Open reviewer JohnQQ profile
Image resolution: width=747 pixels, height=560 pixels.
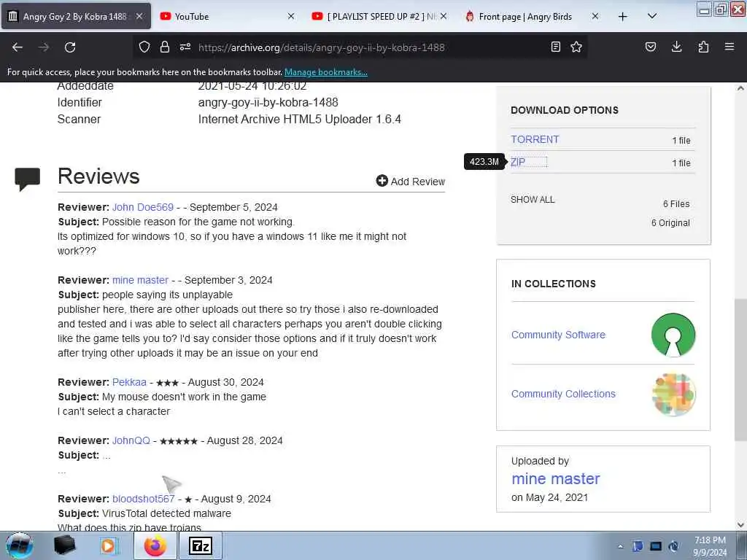tap(131, 440)
